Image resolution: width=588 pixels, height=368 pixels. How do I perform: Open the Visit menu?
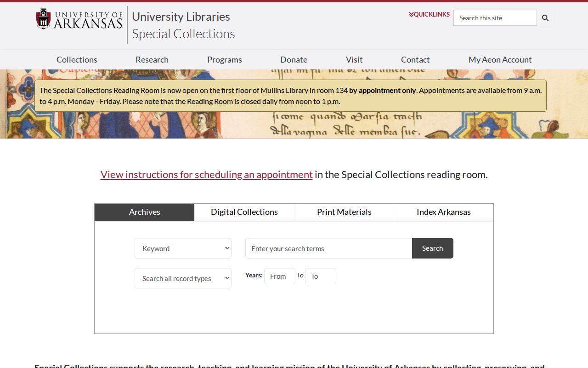click(x=354, y=59)
